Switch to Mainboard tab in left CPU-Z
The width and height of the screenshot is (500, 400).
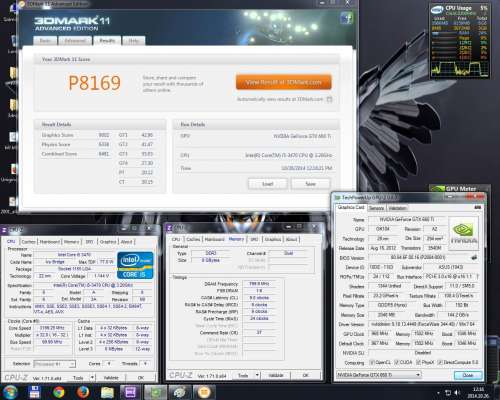click(x=50, y=242)
